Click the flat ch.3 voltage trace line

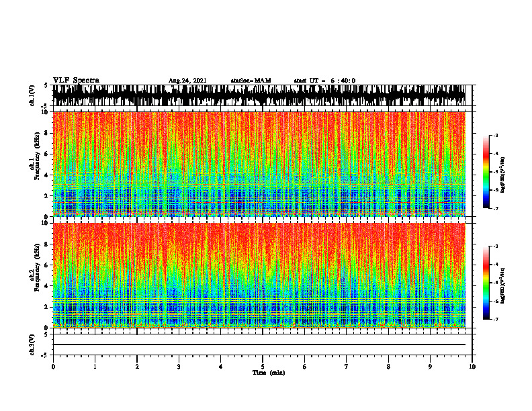click(259, 345)
